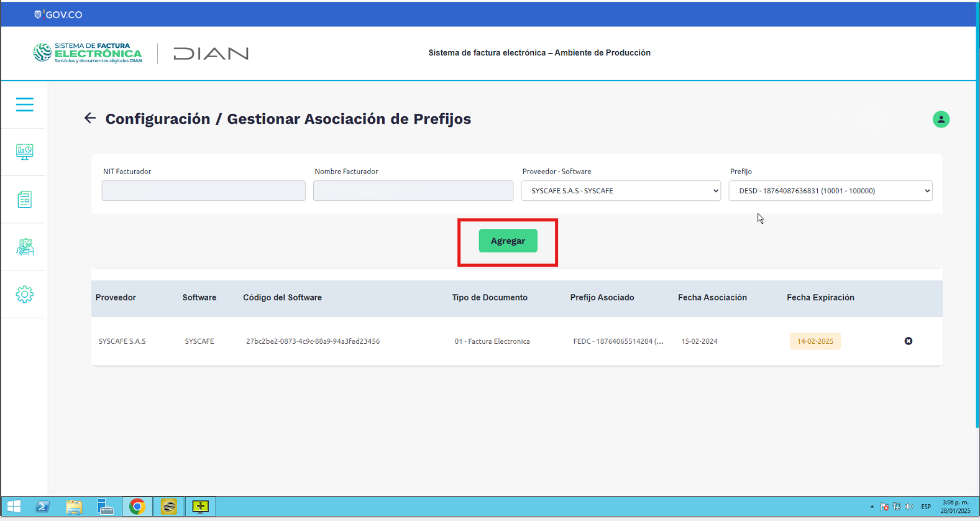Open the documents icon in sidebar
Screen dimensions: 980x521
pos(25,200)
